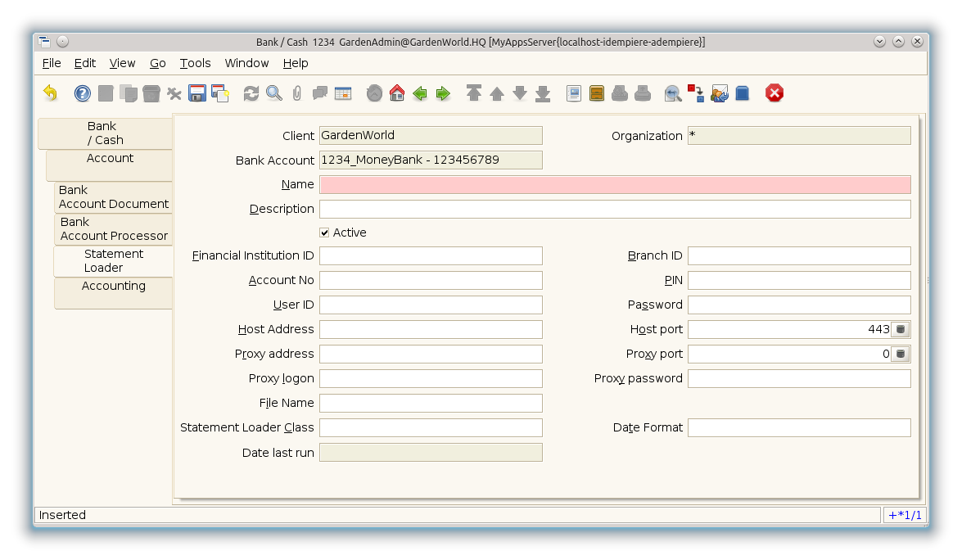This screenshot has width=962, height=560.
Task: Open the Window menu
Action: (246, 63)
